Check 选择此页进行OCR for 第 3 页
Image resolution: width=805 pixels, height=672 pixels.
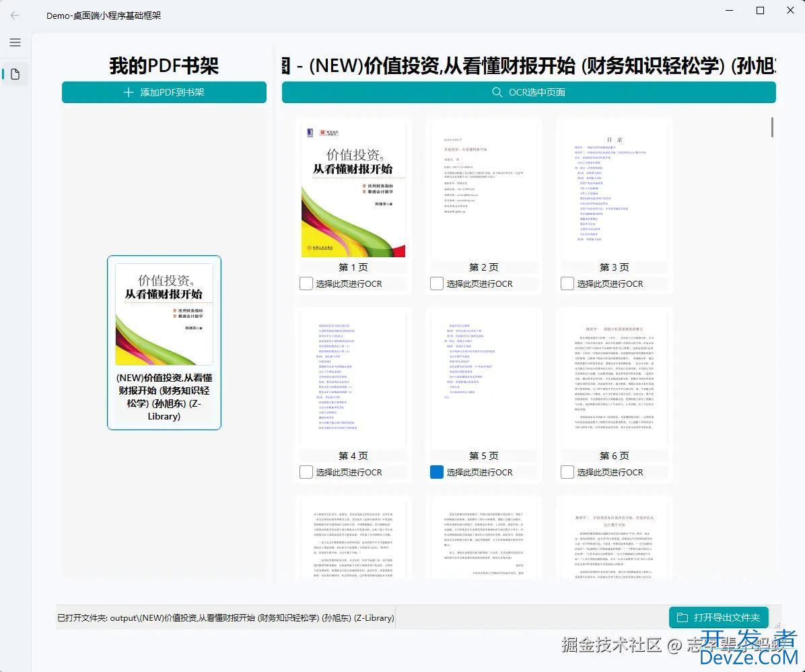[x=567, y=283]
